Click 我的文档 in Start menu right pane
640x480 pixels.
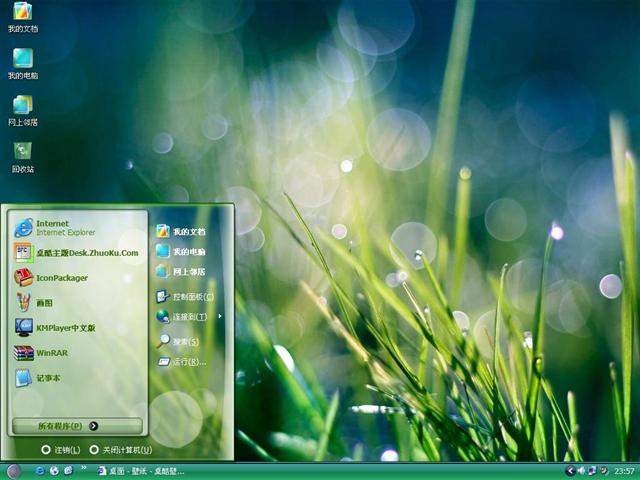click(x=181, y=231)
